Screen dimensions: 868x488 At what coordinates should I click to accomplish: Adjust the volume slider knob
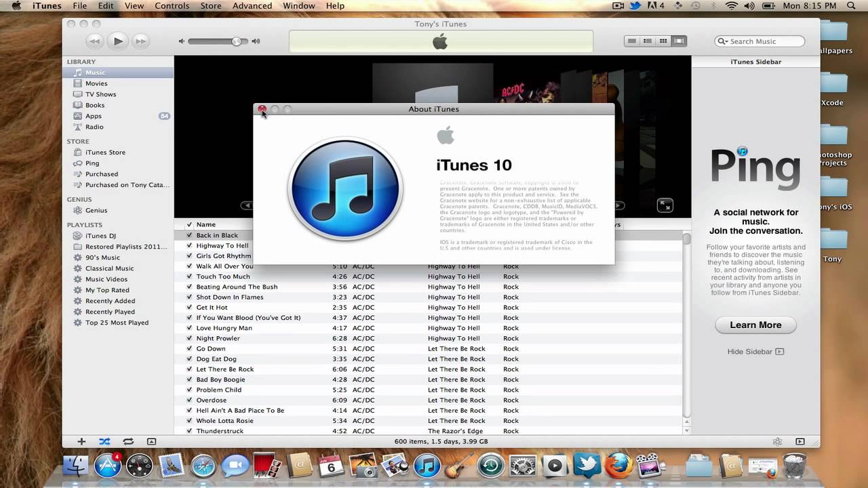coord(237,41)
